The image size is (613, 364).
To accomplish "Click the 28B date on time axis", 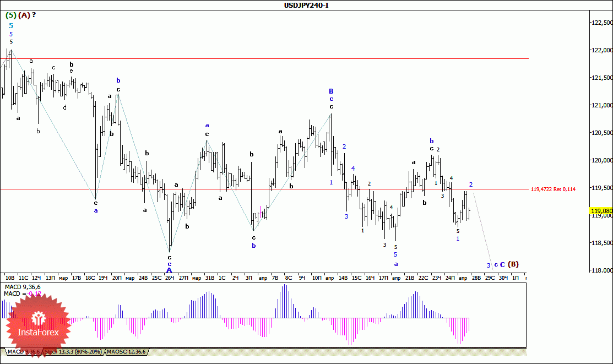I will (476, 278).
